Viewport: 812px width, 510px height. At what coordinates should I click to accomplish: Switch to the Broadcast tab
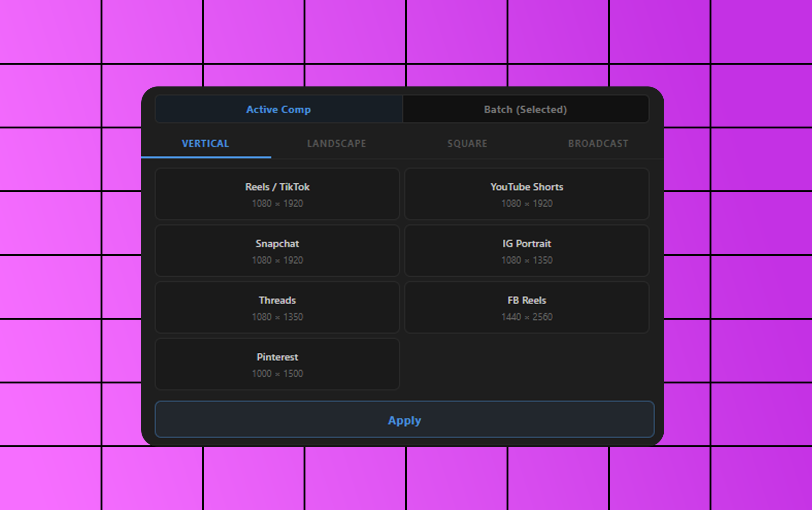pyautogui.click(x=598, y=144)
